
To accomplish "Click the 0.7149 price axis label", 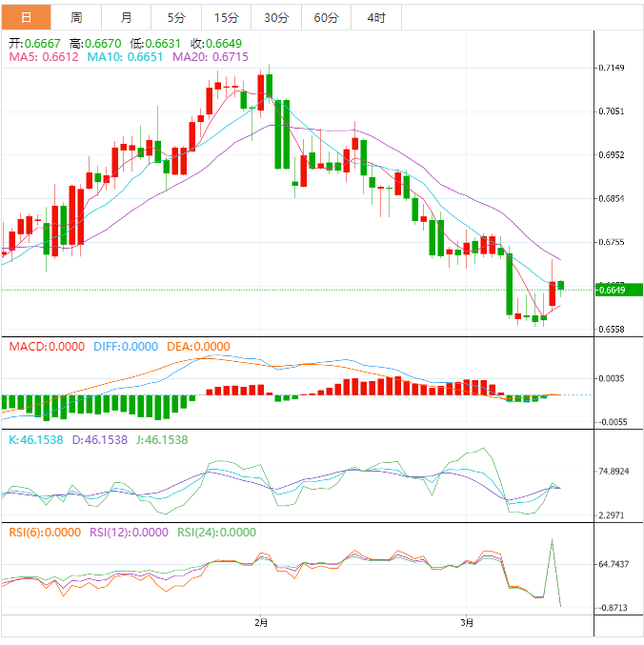I will point(612,68).
